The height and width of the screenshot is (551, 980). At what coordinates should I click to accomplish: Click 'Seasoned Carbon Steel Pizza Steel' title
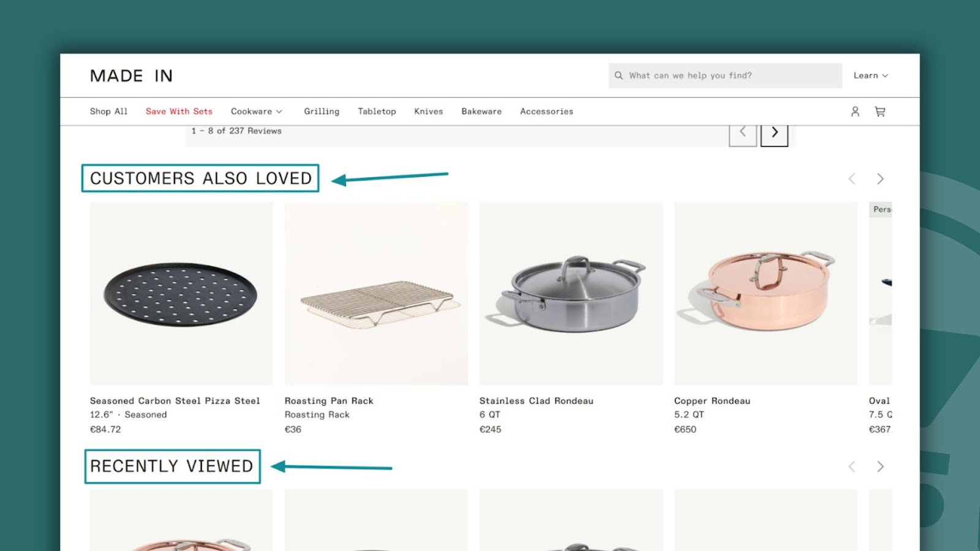pyautogui.click(x=175, y=401)
